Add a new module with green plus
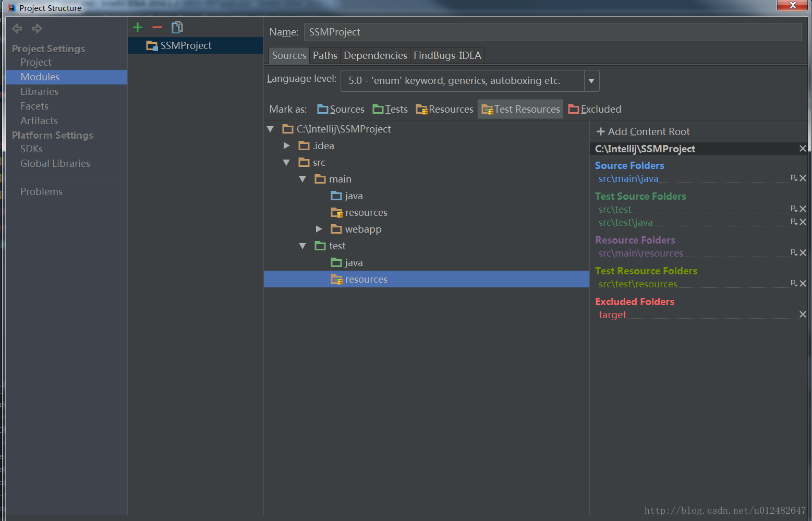 tap(138, 27)
